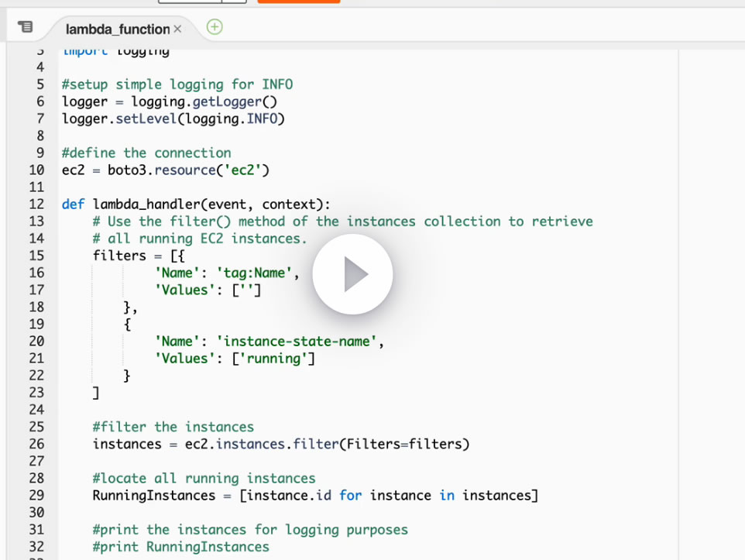This screenshot has height=560, width=745.
Task: Click the boto3.resource('ec2') line
Action: click(x=166, y=170)
